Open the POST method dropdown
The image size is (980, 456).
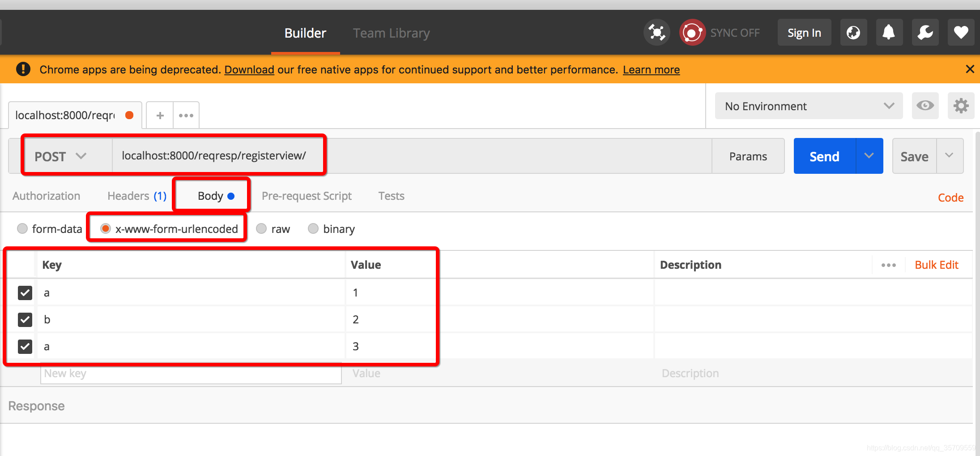click(61, 156)
